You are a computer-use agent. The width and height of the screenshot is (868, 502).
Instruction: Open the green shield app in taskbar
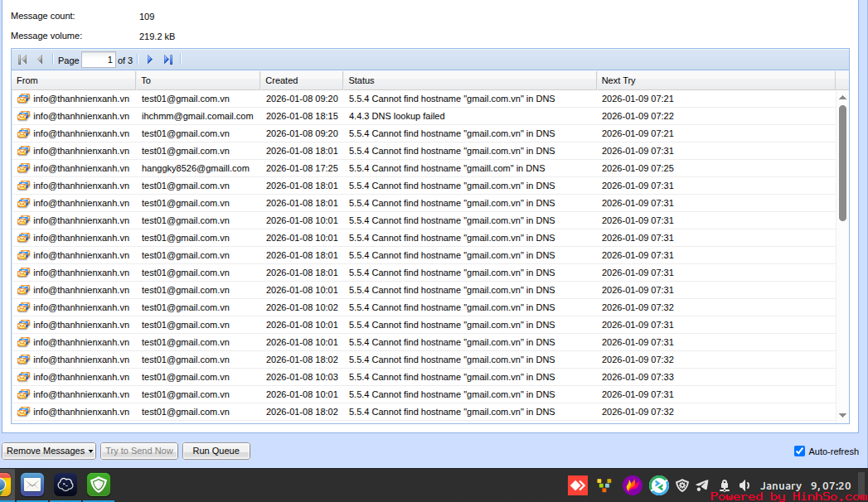[x=99, y=485]
